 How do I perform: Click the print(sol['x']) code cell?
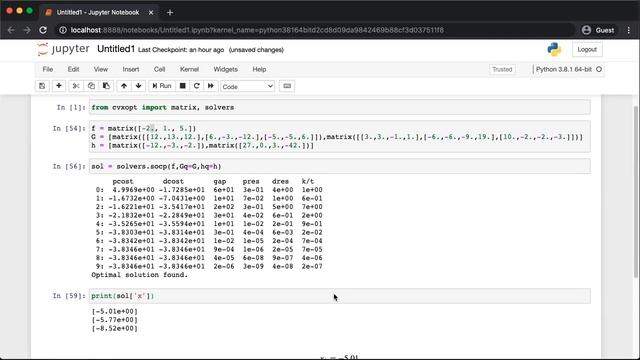340,296
